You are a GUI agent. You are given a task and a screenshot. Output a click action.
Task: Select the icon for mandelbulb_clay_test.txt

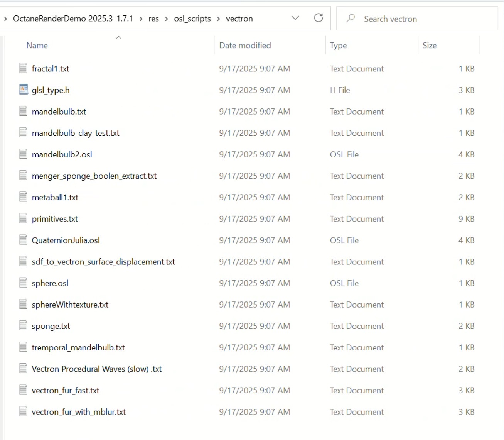pyautogui.click(x=24, y=133)
